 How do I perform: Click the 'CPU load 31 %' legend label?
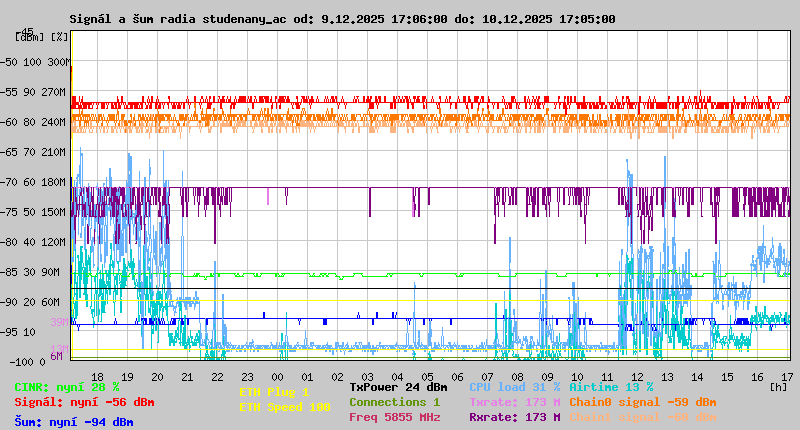point(515,388)
